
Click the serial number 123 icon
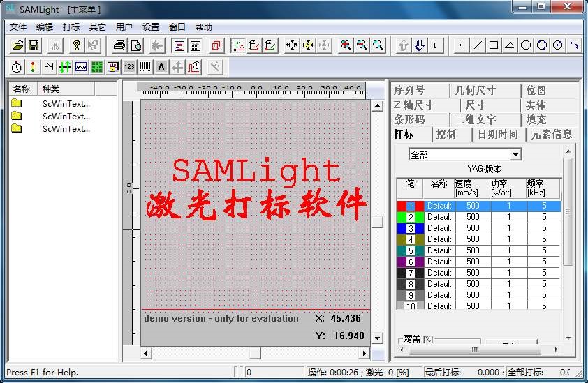[x=129, y=66]
